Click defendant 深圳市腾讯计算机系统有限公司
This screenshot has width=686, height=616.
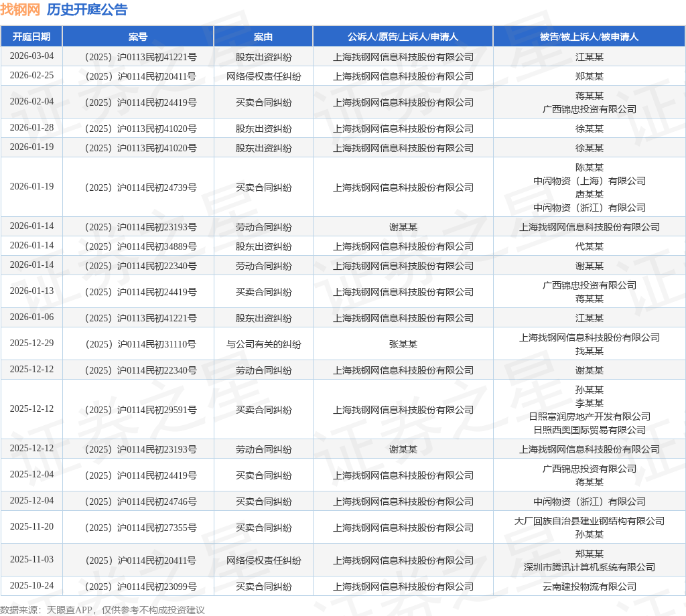pyautogui.click(x=590, y=567)
